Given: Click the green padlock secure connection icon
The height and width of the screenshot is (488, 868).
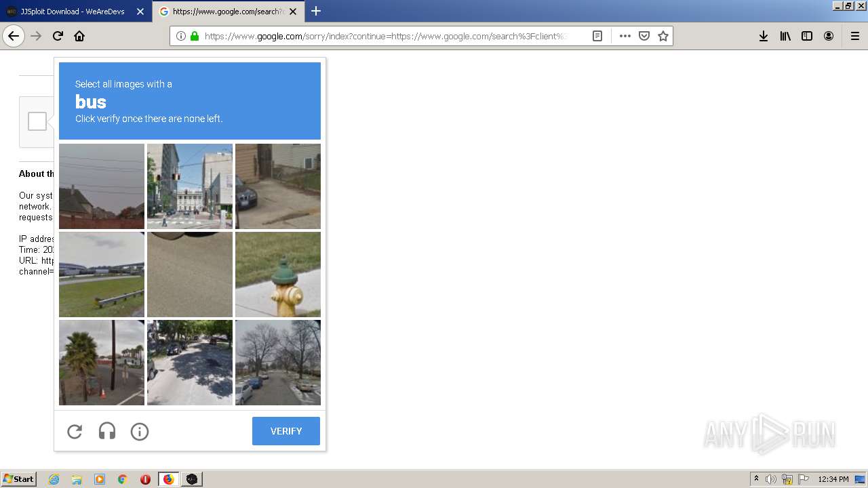Looking at the screenshot, I should click(x=195, y=36).
